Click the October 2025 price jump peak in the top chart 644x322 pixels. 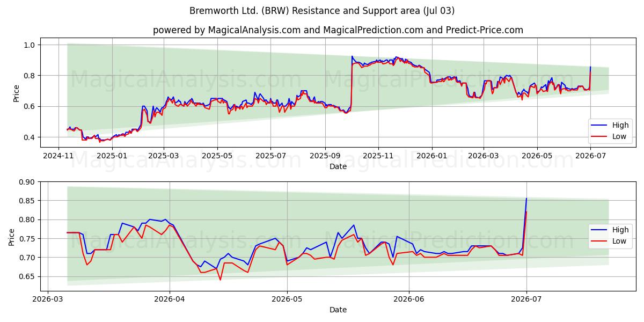(x=352, y=56)
